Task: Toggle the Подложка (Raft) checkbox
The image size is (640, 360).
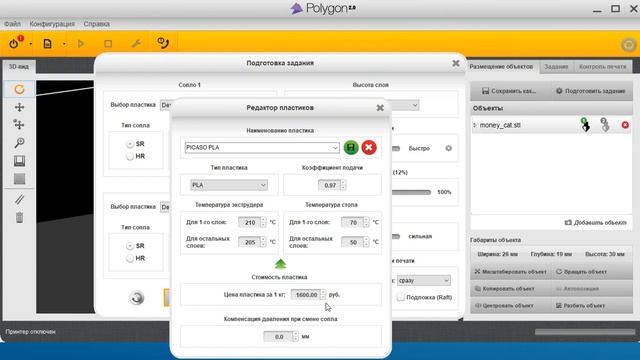Action: pyautogui.click(x=400, y=297)
